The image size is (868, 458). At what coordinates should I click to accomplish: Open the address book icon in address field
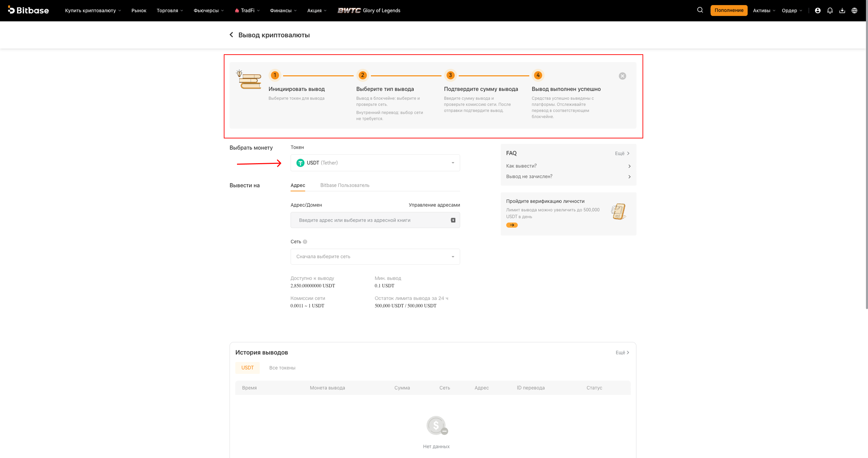(x=453, y=220)
